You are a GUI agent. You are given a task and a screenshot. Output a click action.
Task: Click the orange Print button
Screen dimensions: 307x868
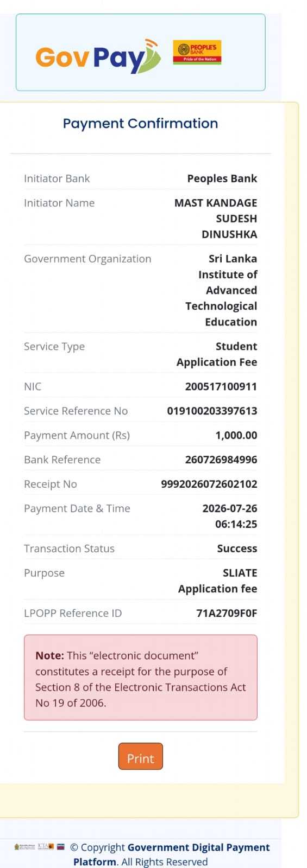pyautogui.click(x=141, y=756)
